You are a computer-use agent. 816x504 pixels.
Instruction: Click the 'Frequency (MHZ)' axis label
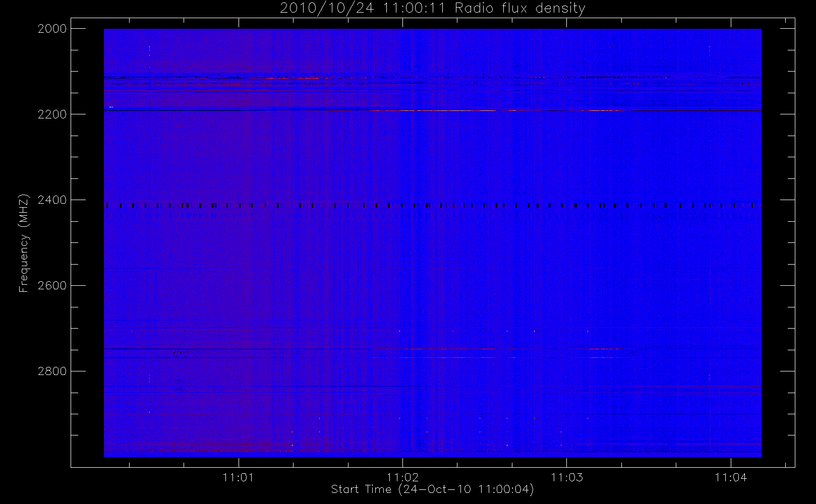(24, 243)
